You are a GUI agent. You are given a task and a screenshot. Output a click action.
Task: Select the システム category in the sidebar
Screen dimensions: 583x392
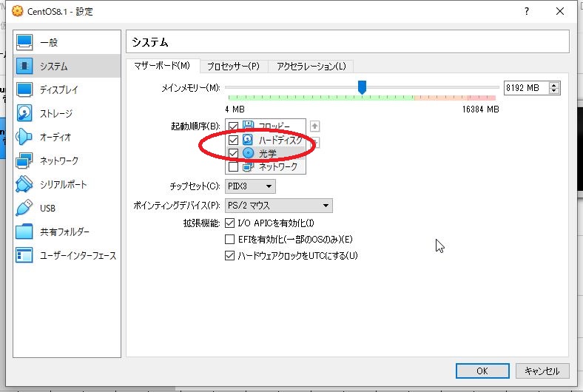67,66
